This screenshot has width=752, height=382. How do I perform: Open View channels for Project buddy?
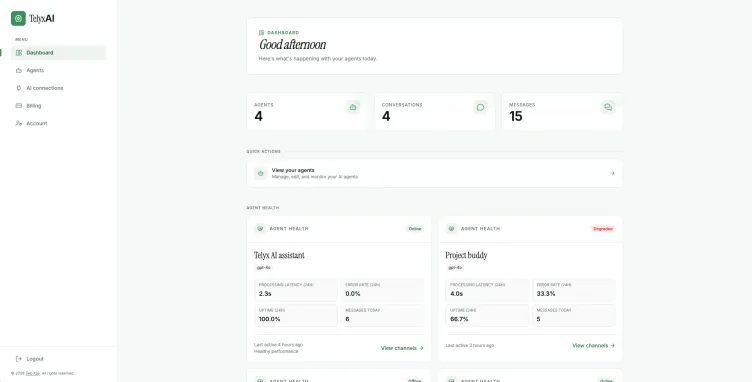pyautogui.click(x=593, y=345)
